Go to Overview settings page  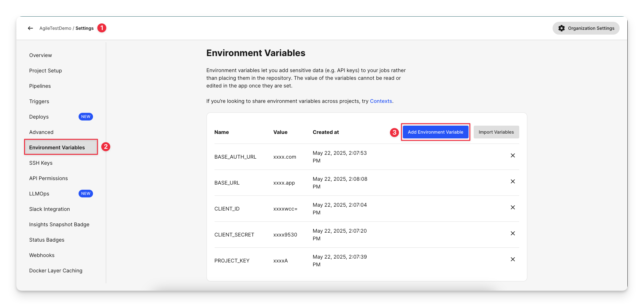40,55
